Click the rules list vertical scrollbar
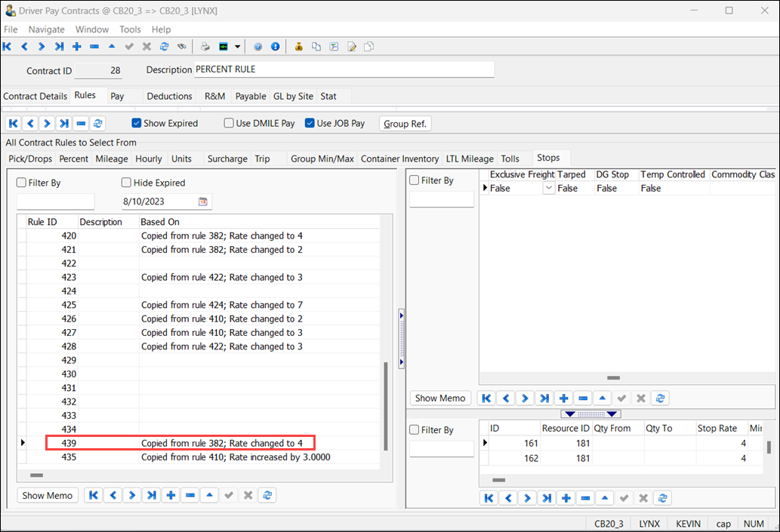Screen dimensions: 780x532 [387, 405]
